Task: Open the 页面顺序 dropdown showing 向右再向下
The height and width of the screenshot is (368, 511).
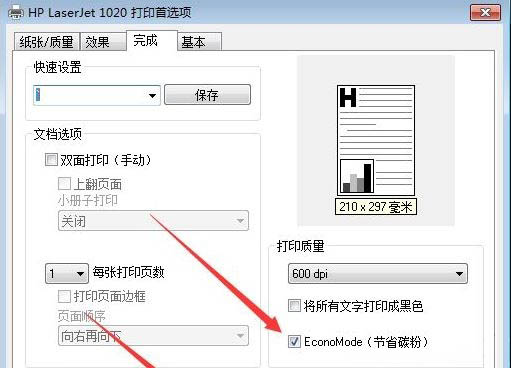Action: (153, 336)
